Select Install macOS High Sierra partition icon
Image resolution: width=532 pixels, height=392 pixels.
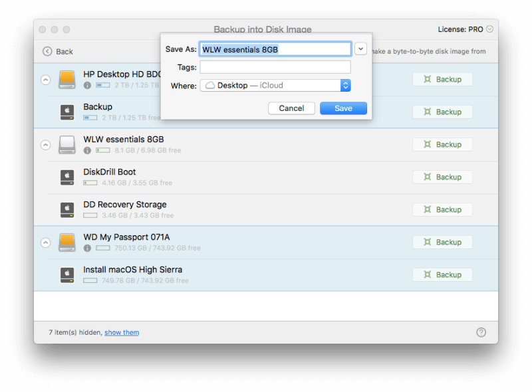(67, 275)
